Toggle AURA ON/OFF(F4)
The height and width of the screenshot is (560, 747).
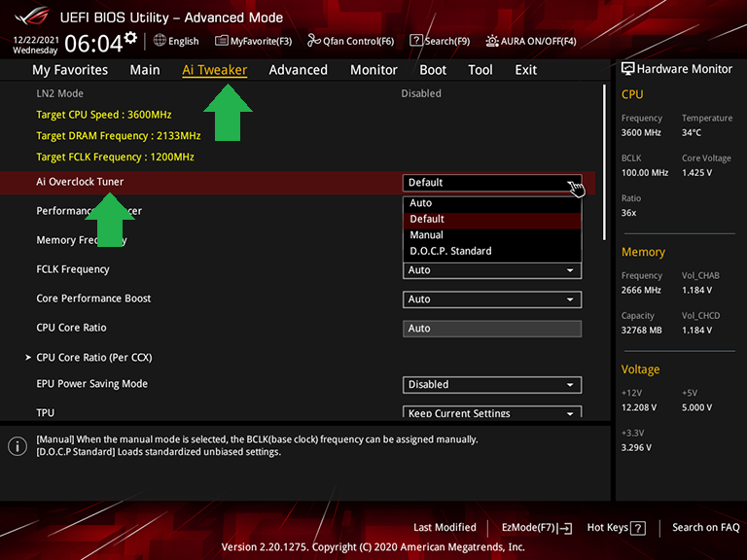pyautogui.click(x=531, y=41)
